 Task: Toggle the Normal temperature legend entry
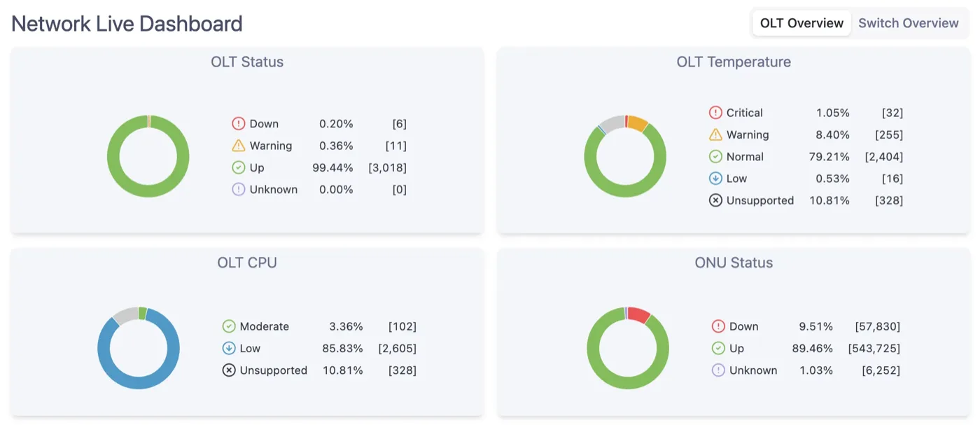[745, 156]
